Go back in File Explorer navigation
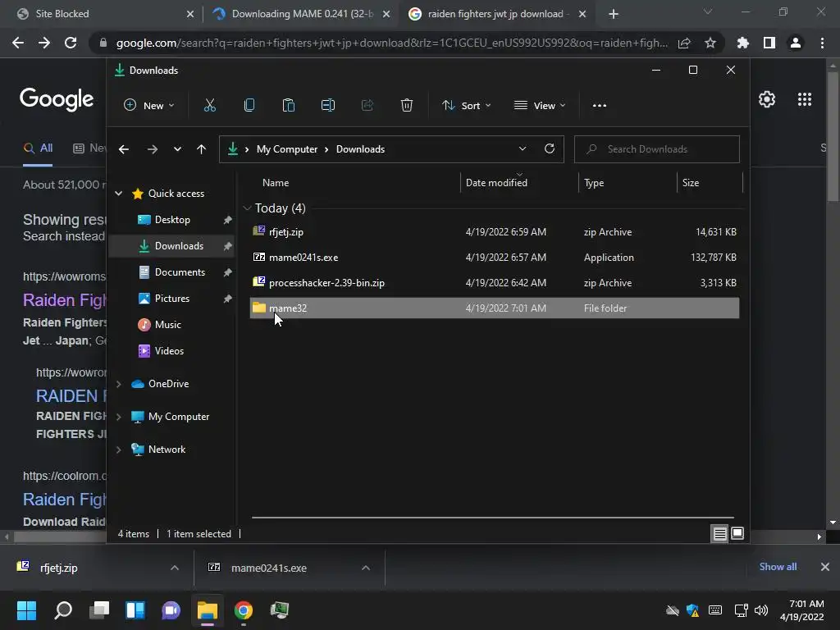840x630 pixels. 124,149
